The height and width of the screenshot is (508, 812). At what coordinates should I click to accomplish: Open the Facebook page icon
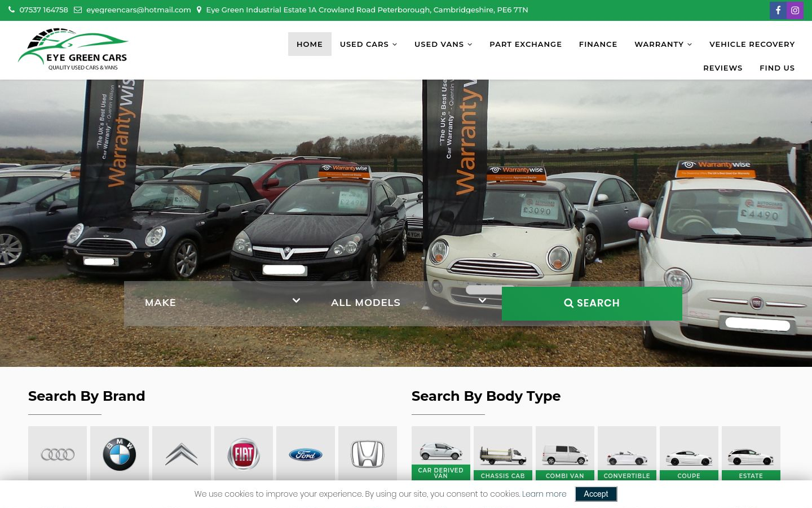[778, 10]
